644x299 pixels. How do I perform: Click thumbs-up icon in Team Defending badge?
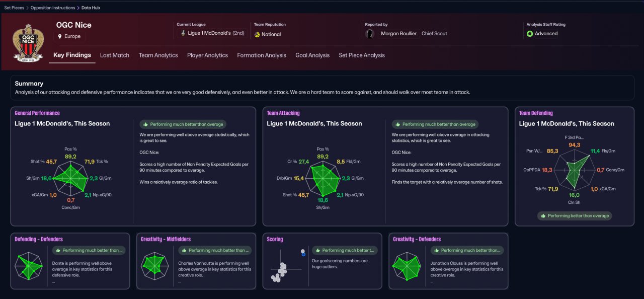click(543, 216)
